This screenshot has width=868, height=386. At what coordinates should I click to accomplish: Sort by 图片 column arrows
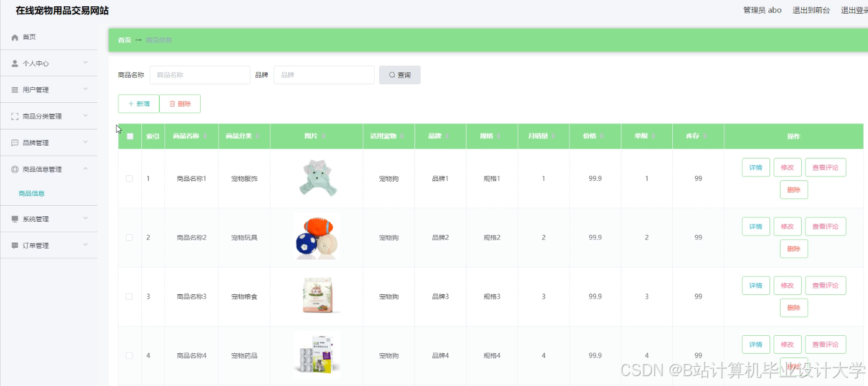(323, 136)
